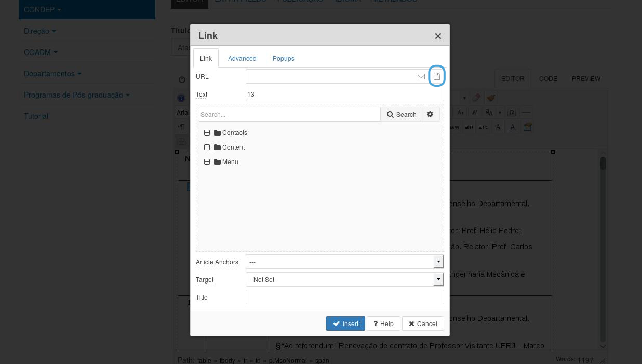The width and height of the screenshot is (642, 364).
Task: Click the 'tbody' path element
Action: click(228, 360)
